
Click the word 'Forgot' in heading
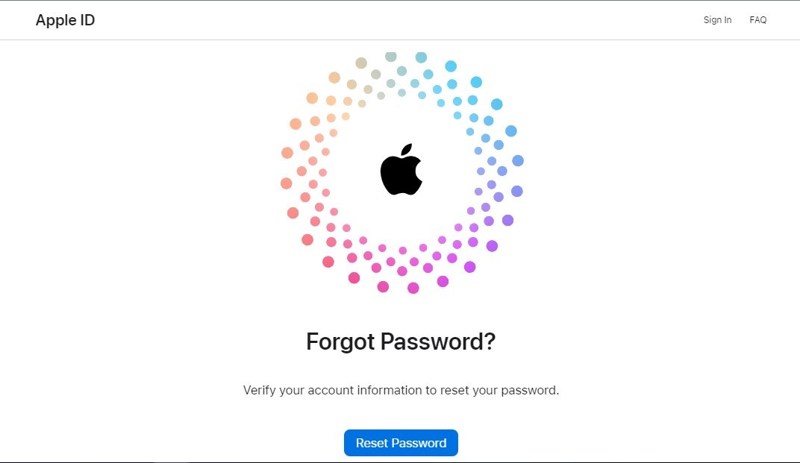point(340,341)
